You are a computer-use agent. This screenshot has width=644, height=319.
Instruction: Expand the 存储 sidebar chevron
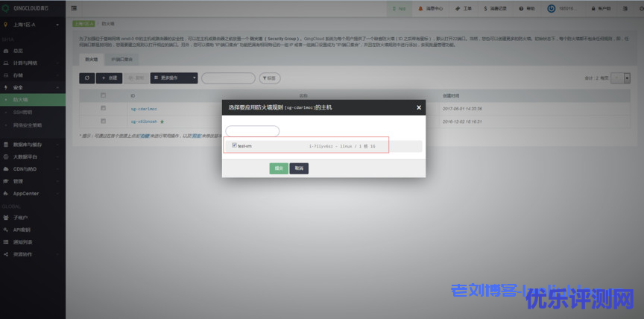[x=57, y=75]
